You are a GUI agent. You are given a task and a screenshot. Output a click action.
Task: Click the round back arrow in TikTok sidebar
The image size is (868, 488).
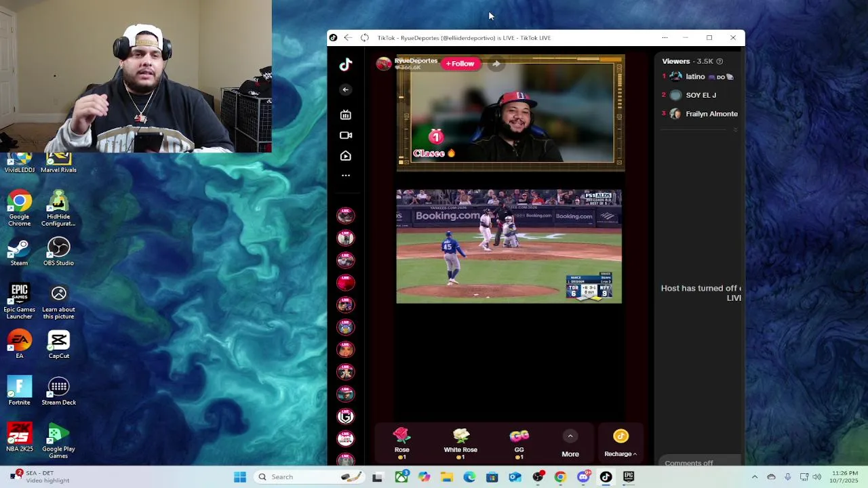pos(346,89)
